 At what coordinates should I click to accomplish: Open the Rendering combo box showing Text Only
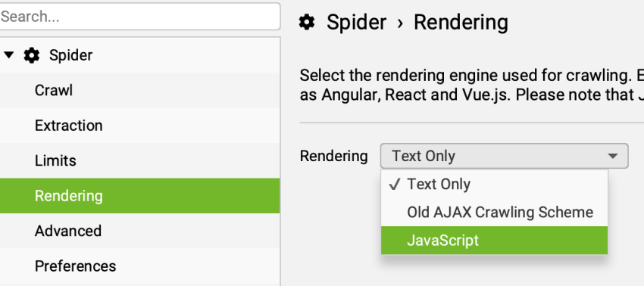coord(505,156)
